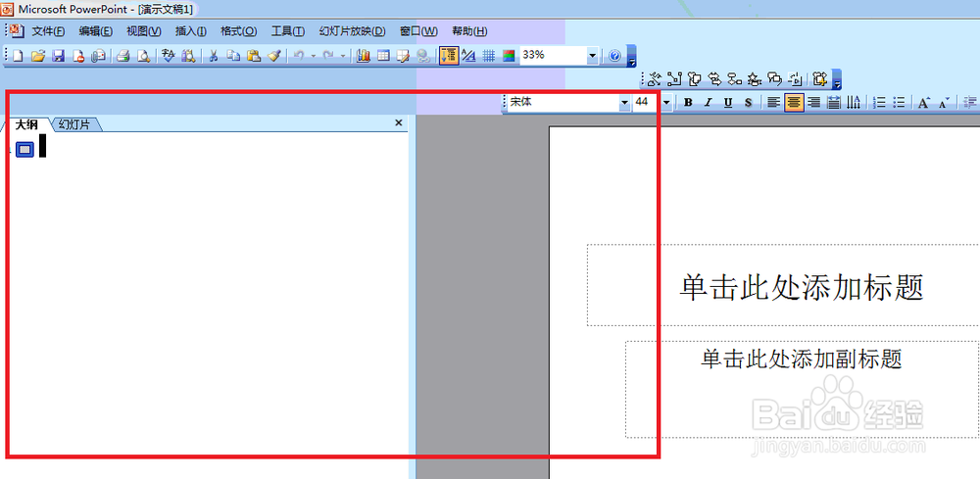Save the presentation with the floppy disk icon
Screen dimensions: 980x479
[x=58, y=56]
